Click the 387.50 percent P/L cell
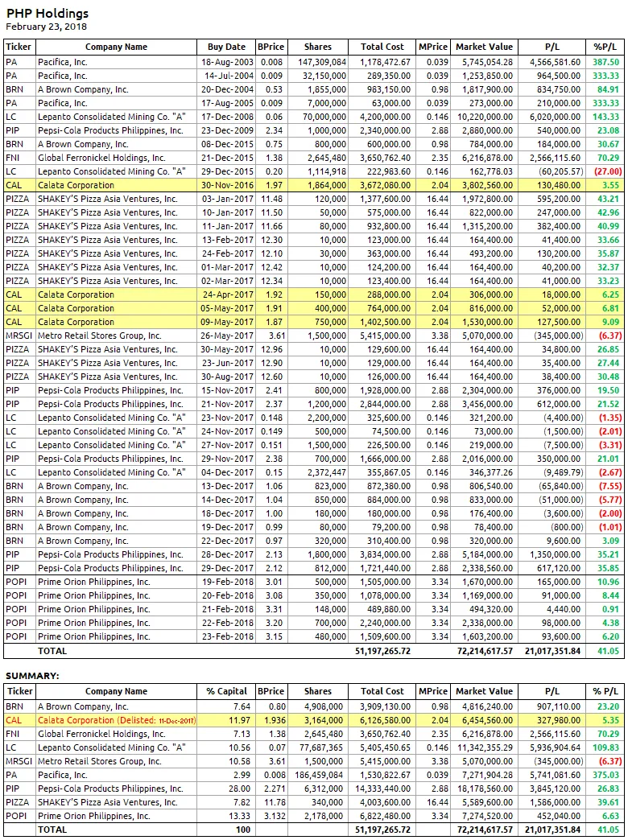This screenshot has width=628, height=840. coord(606,62)
